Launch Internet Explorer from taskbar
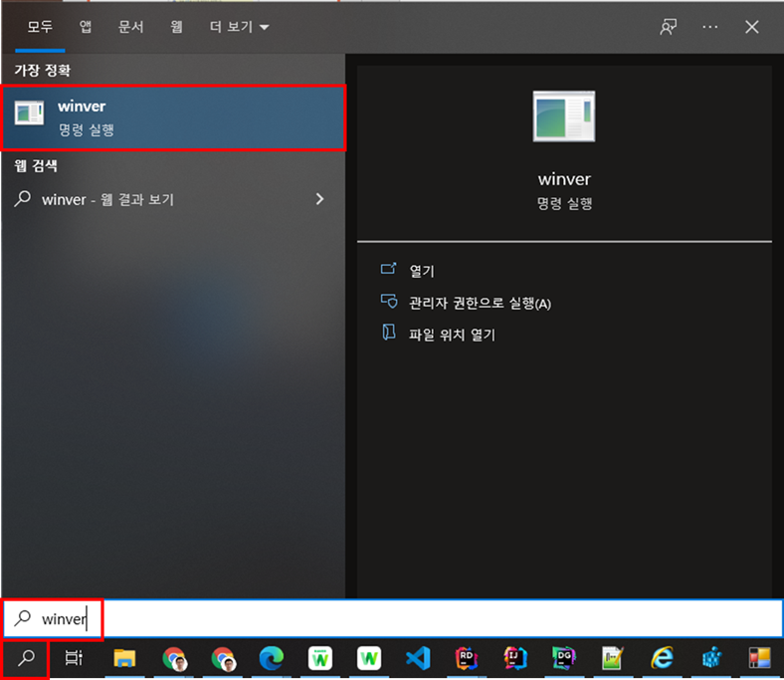The width and height of the screenshot is (784, 680). (662, 658)
